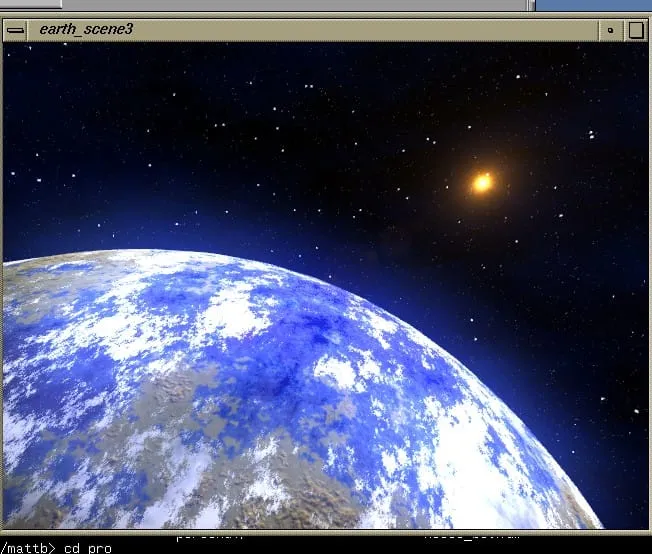
Task: Click the rendered earth image in earth_scene3
Action: coord(326,285)
